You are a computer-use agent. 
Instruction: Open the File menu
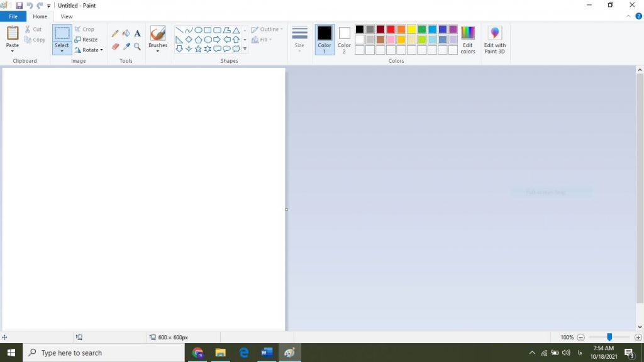coord(13,16)
